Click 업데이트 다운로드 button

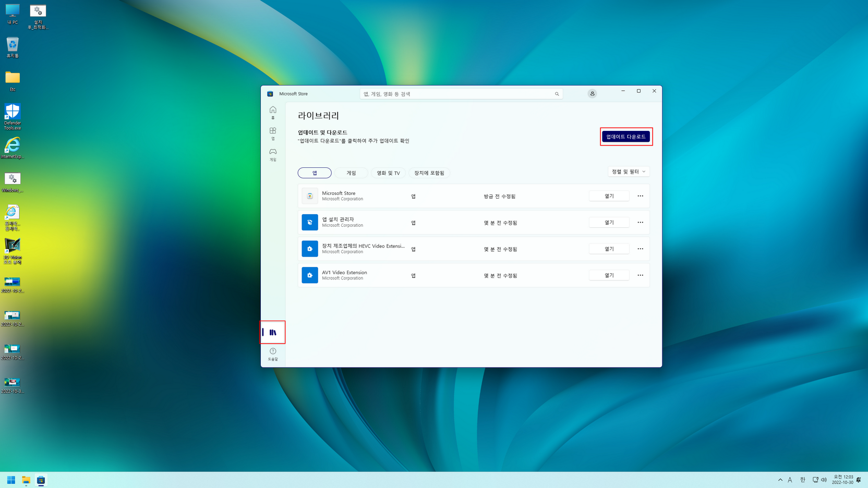(626, 137)
